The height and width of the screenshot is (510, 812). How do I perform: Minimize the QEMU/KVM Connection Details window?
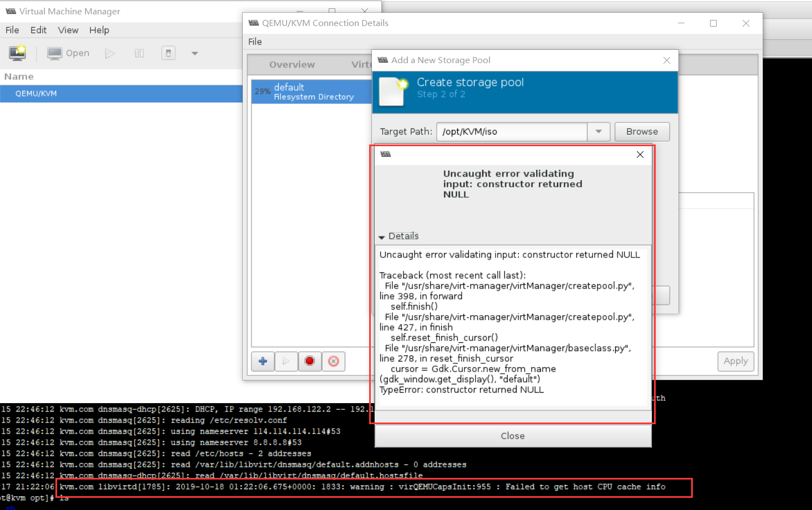click(681, 23)
